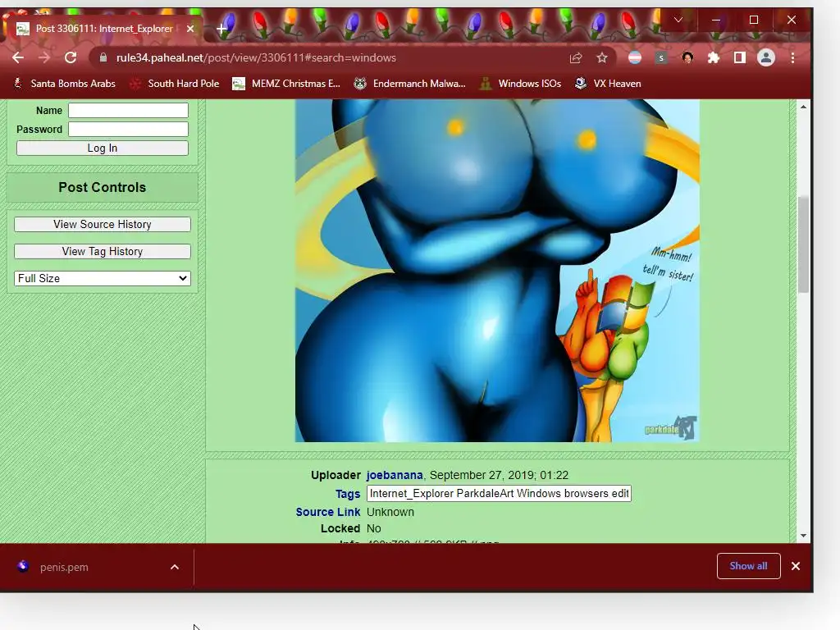Open the Chrome three-dot menu
Screen dimensions: 840x630
click(x=793, y=58)
